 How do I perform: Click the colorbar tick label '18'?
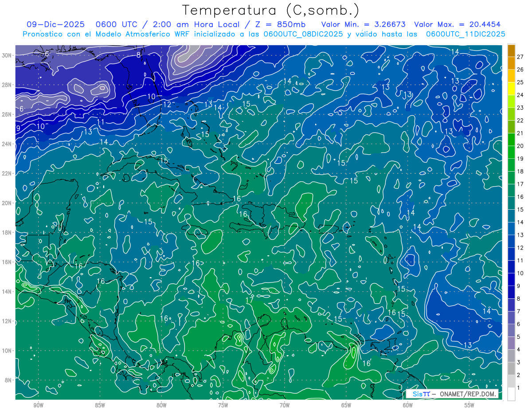(520, 171)
